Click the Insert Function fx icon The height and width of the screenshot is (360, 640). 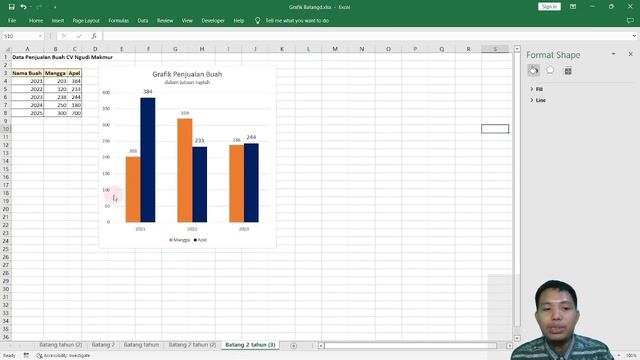click(94, 36)
